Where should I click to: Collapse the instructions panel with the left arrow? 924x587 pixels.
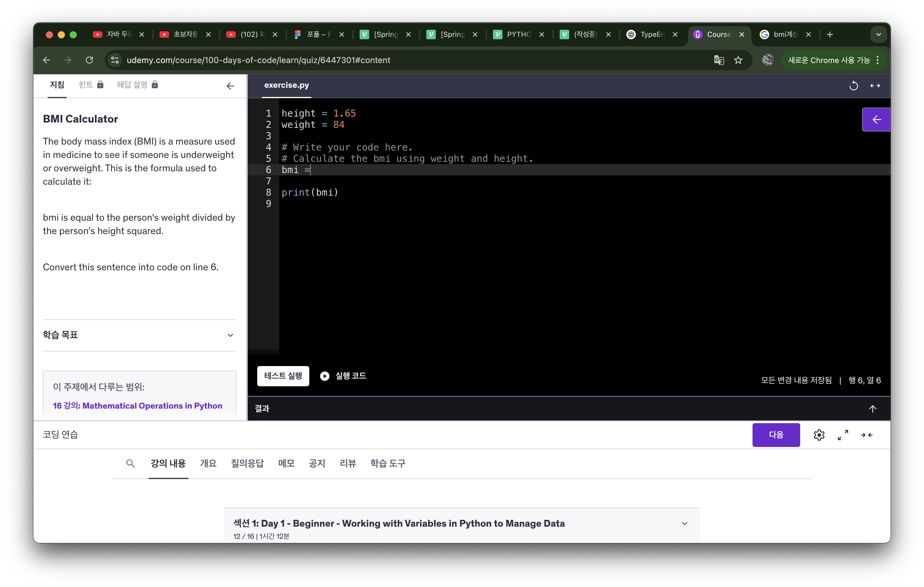230,86
